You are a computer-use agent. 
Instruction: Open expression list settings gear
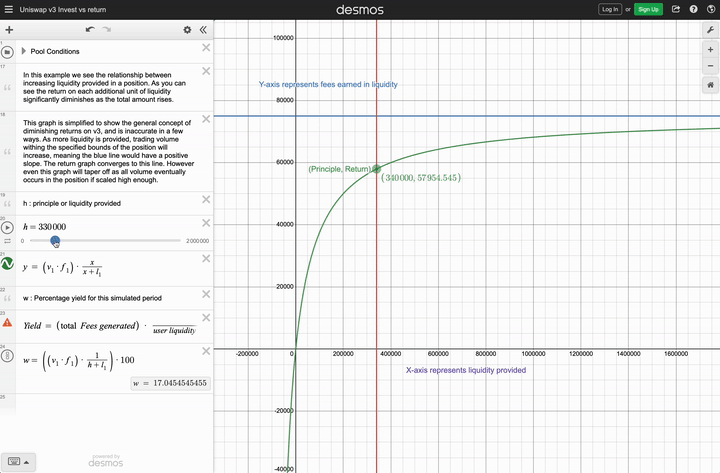(x=187, y=30)
